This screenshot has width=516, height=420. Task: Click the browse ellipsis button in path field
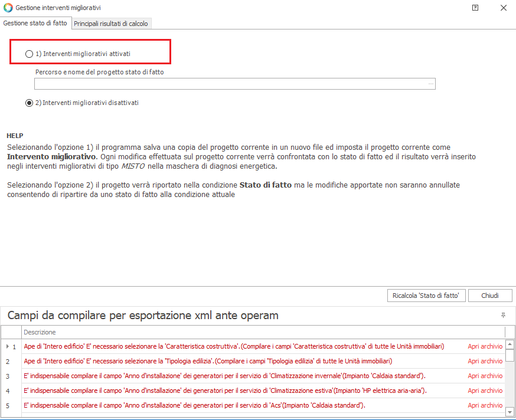click(x=431, y=84)
